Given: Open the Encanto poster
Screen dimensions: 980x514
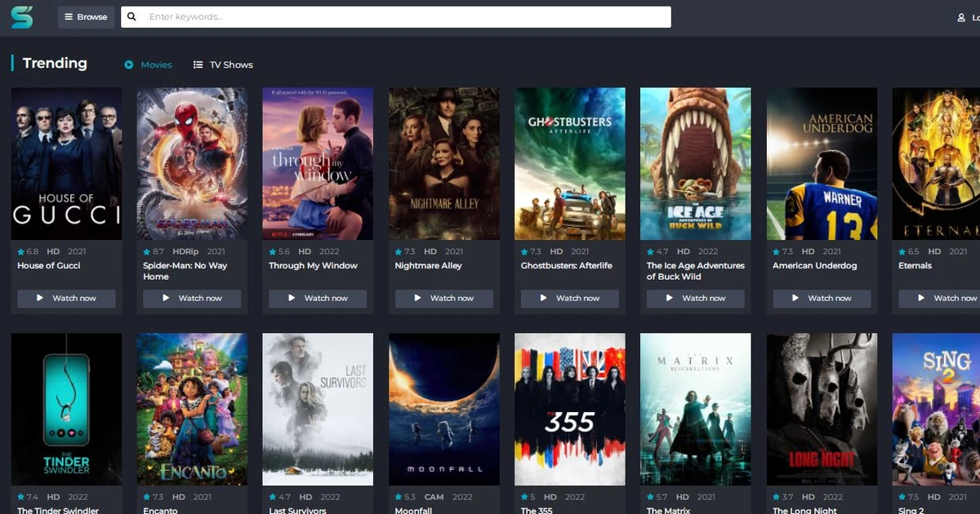Looking at the screenshot, I should 193,409.
